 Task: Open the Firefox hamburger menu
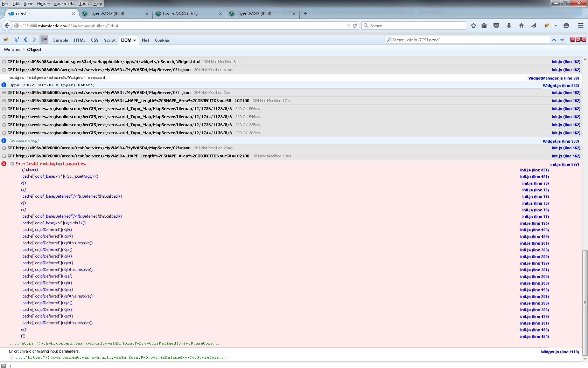pos(581,26)
